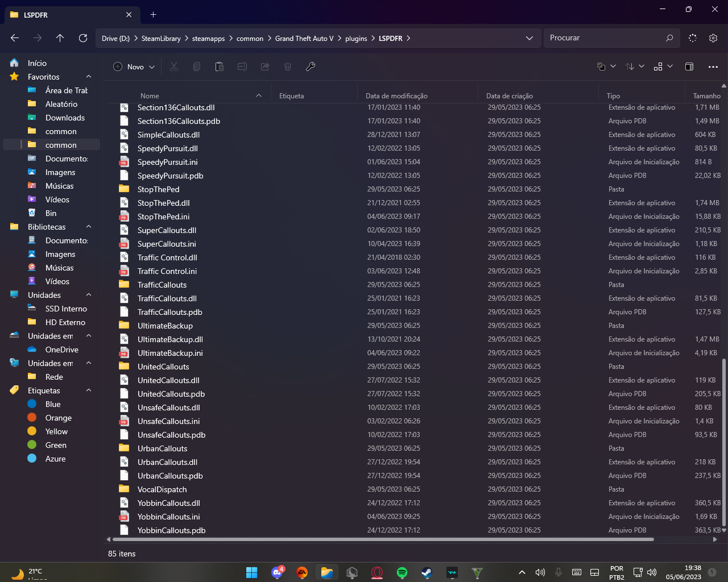728x582 pixels.
Task: Select the file YobbinCallouts.pdb
Action: (x=172, y=530)
